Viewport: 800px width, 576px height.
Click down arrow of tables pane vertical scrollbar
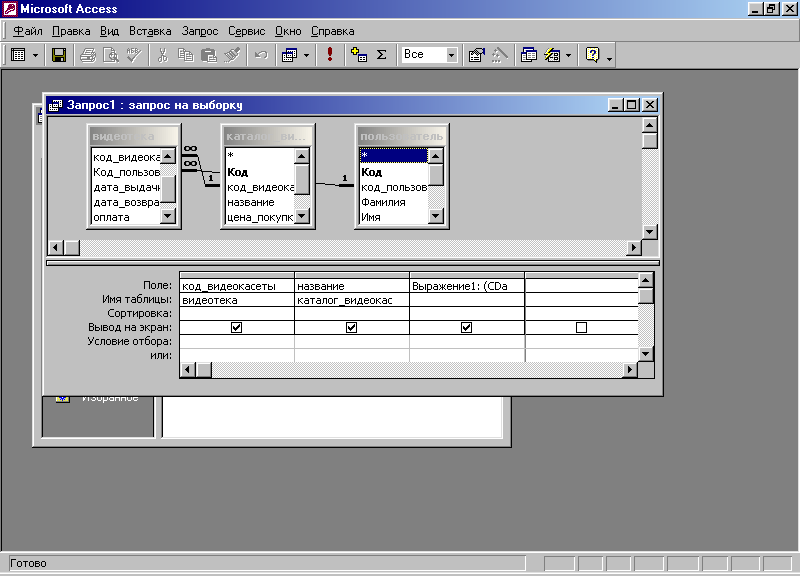pos(649,232)
